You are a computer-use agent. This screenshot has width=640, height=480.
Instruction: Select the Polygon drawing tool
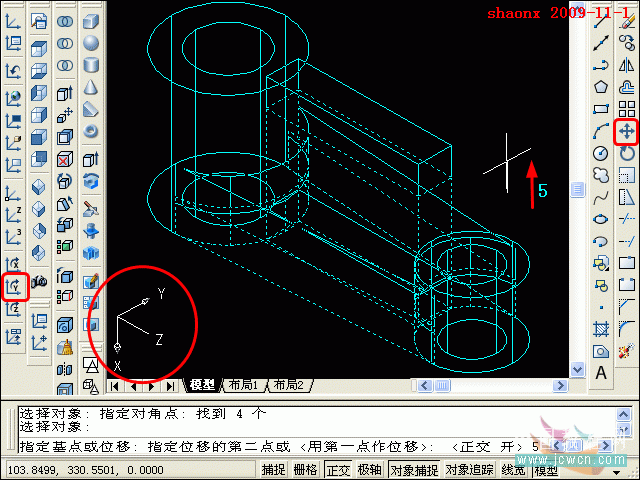click(601, 88)
